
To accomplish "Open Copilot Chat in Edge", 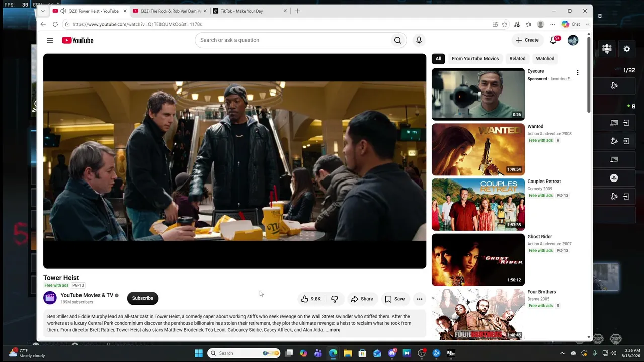I will [x=571, y=24].
